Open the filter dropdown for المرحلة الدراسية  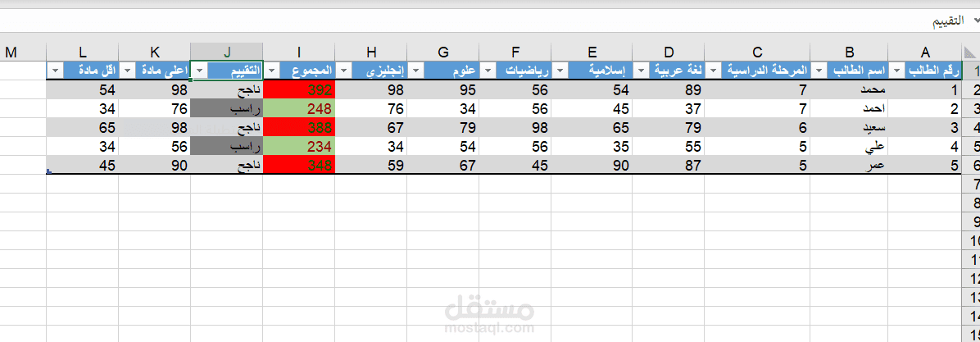click(711, 70)
